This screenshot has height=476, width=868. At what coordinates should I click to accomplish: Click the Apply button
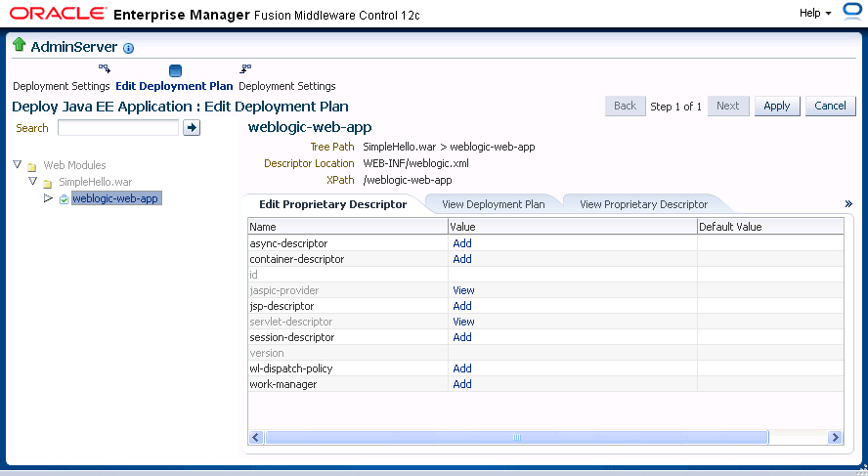pyautogui.click(x=777, y=106)
